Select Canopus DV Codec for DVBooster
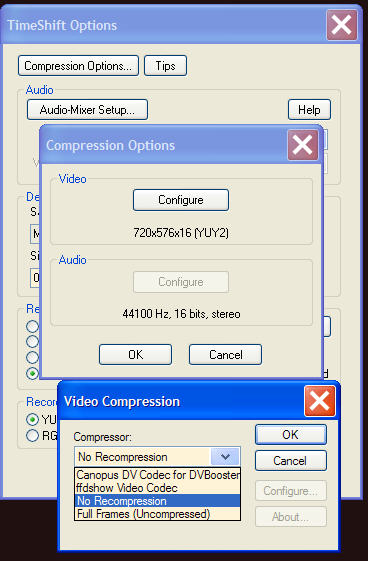Screen dimensions: 368x561 [157, 475]
